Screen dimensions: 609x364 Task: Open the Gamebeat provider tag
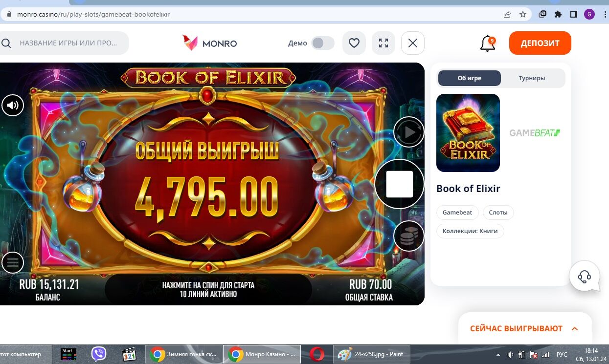(457, 213)
